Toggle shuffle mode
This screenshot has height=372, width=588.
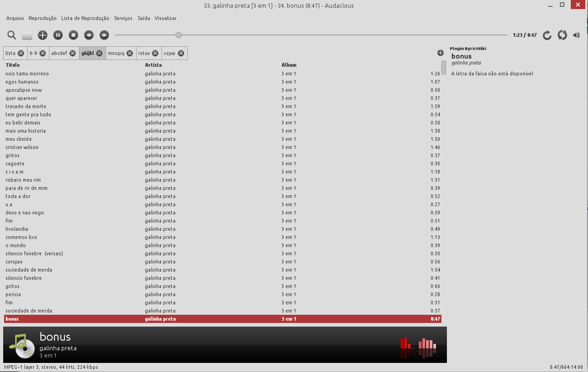[x=562, y=35]
